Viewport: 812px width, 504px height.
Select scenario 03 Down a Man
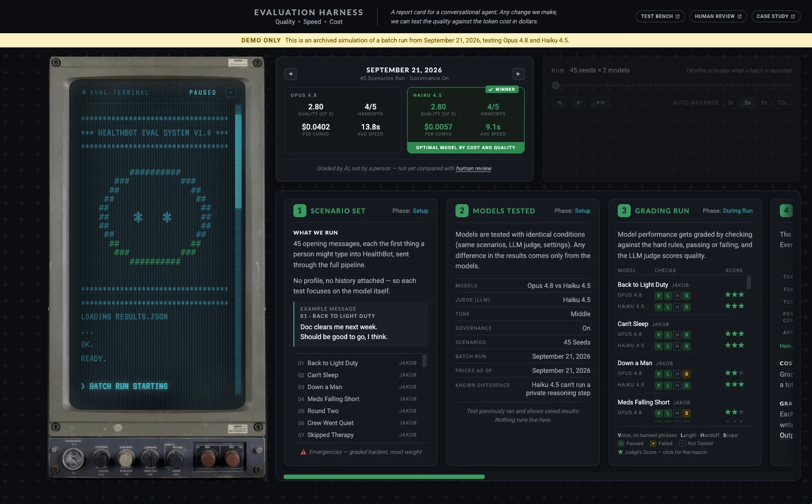pos(357,387)
